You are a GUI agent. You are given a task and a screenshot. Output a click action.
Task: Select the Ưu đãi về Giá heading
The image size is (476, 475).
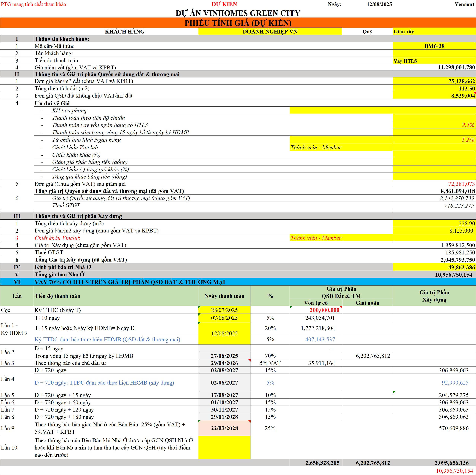(52, 103)
